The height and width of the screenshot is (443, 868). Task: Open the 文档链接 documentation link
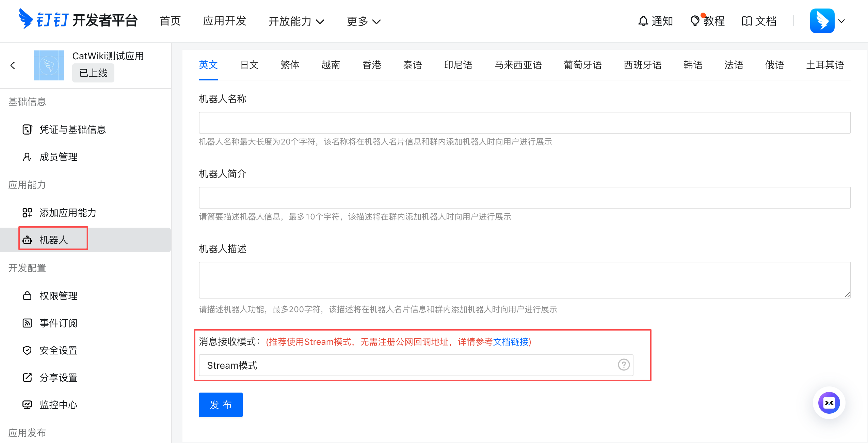(x=512, y=342)
